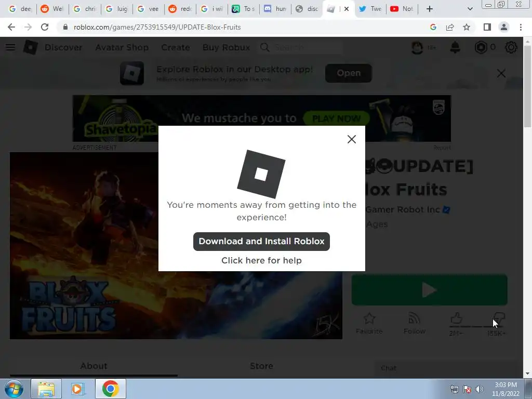Like the game with thumbs-up icon
The width and height of the screenshot is (532, 399).
pyautogui.click(x=456, y=319)
